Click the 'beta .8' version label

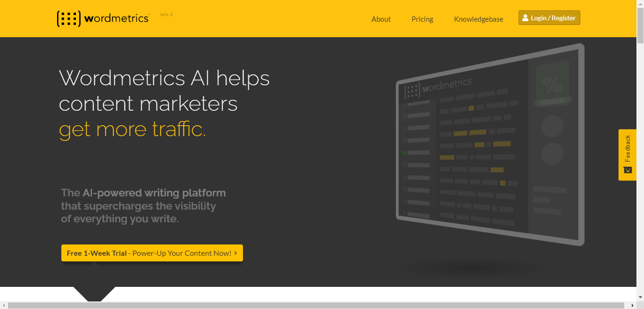tap(167, 15)
